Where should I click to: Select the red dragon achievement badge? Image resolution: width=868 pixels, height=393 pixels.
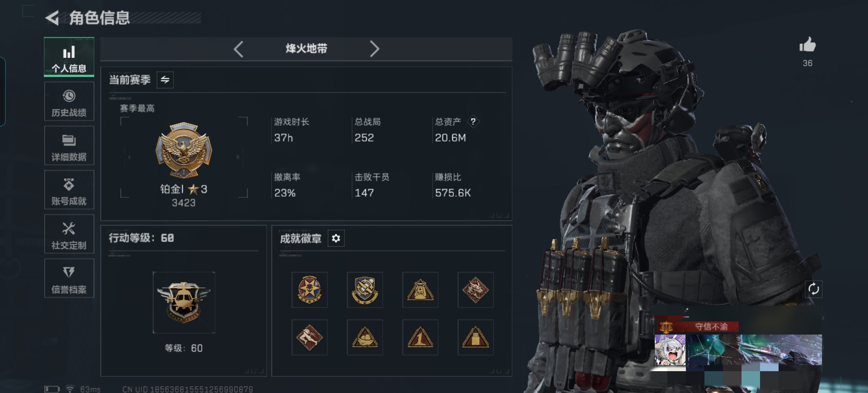(x=475, y=290)
